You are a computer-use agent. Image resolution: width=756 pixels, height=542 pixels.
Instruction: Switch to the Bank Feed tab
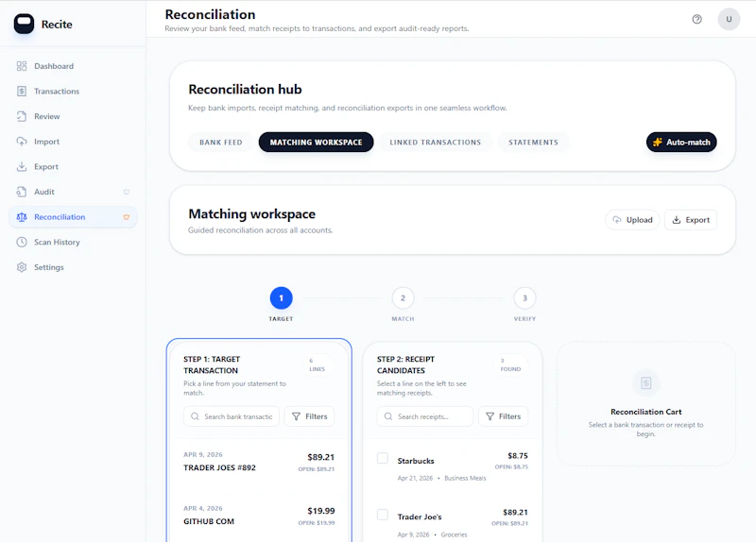click(x=221, y=143)
